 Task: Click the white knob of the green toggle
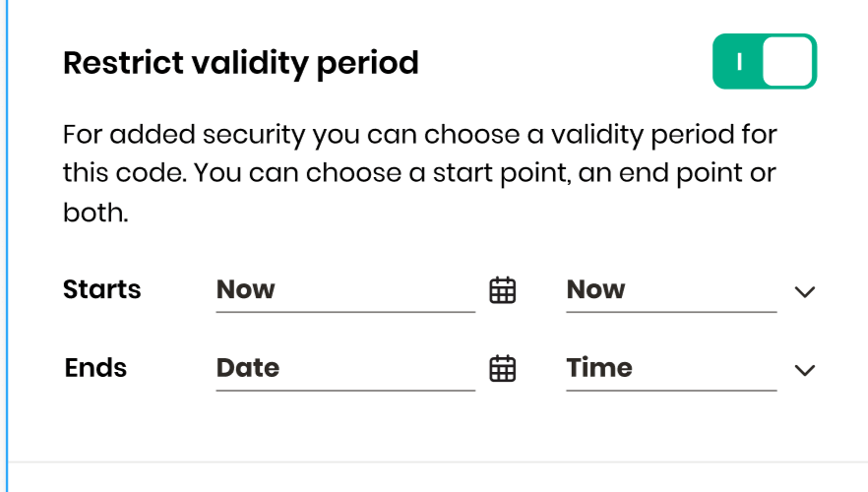[x=787, y=61]
